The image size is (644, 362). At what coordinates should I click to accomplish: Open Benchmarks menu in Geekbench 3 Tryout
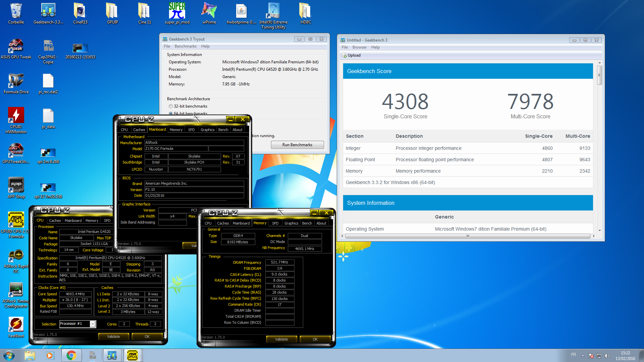(x=185, y=46)
